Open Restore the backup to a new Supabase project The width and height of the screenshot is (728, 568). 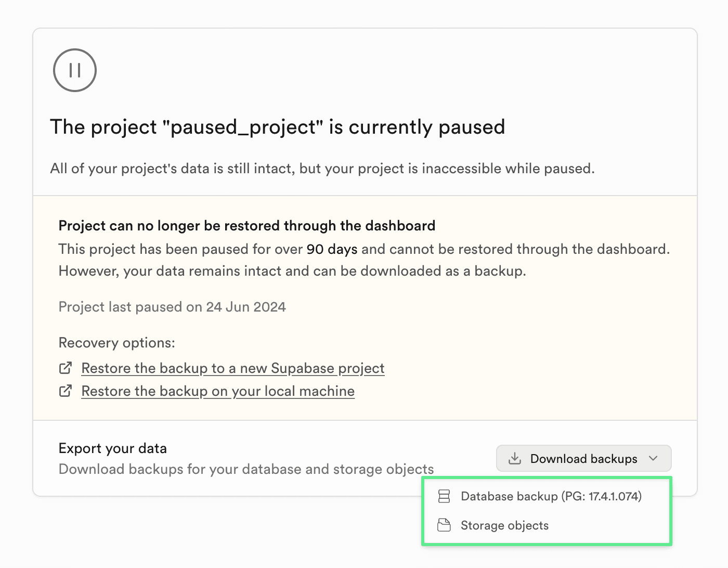[x=232, y=368]
